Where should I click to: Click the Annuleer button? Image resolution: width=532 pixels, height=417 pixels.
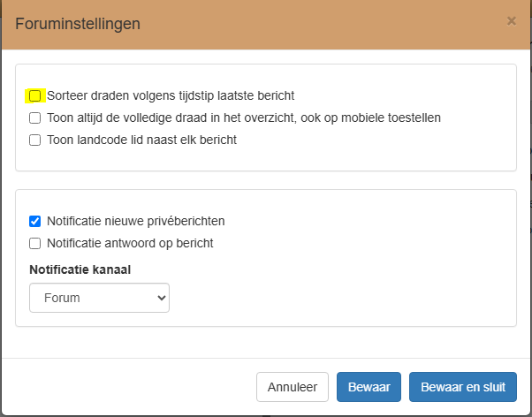coord(293,387)
